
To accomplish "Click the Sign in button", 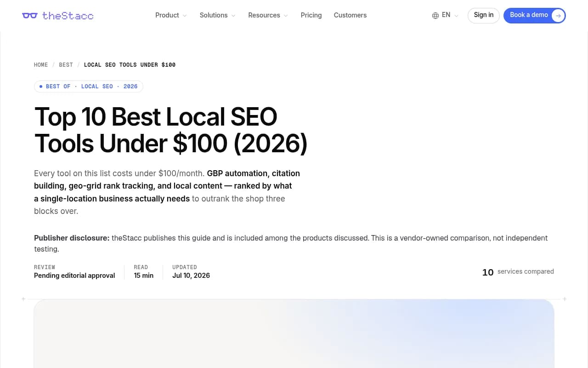I will (484, 16).
